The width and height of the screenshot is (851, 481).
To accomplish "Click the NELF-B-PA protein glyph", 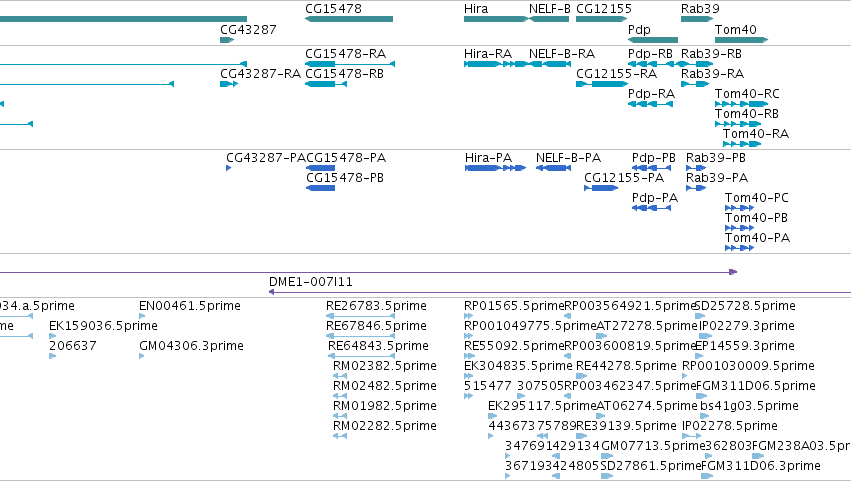I will [553, 168].
